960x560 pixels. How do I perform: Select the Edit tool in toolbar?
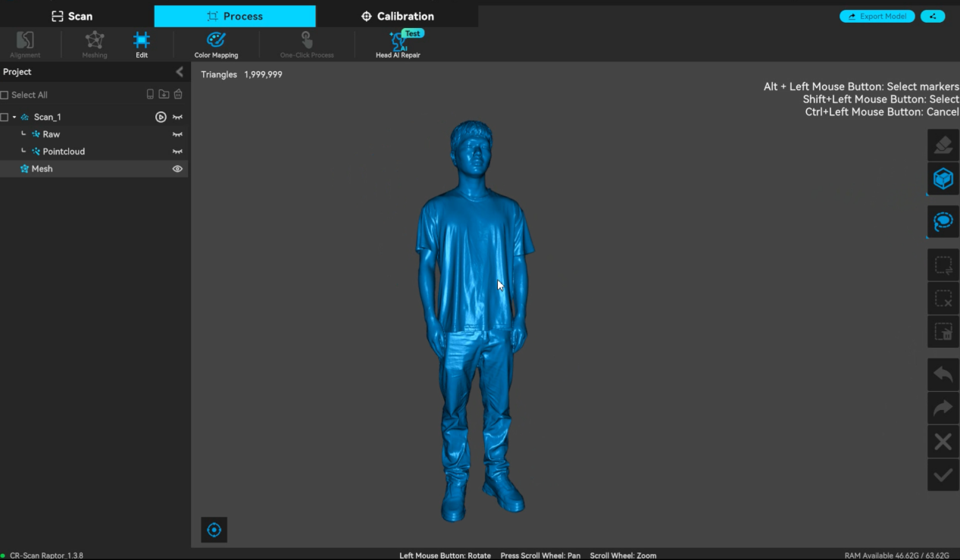point(142,45)
